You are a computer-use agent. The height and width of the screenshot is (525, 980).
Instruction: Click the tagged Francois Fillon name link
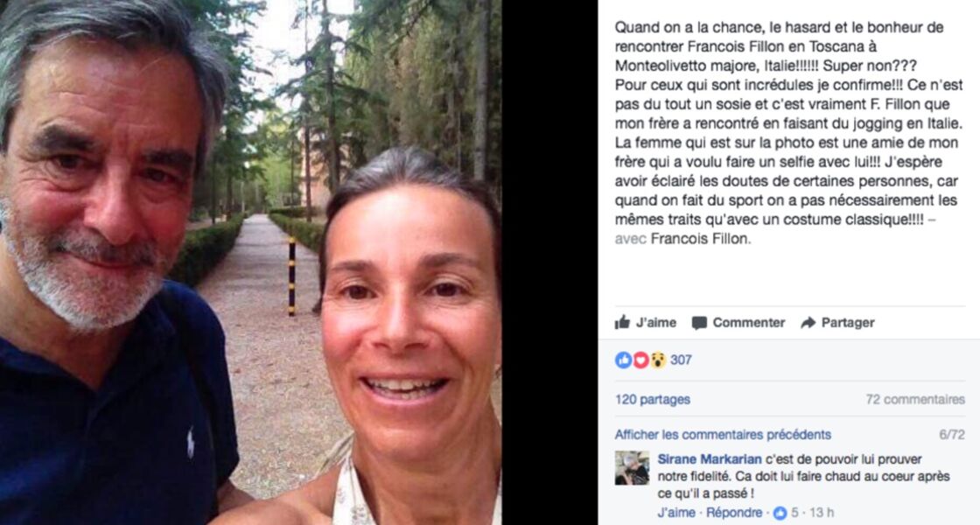[x=699, y=239]
